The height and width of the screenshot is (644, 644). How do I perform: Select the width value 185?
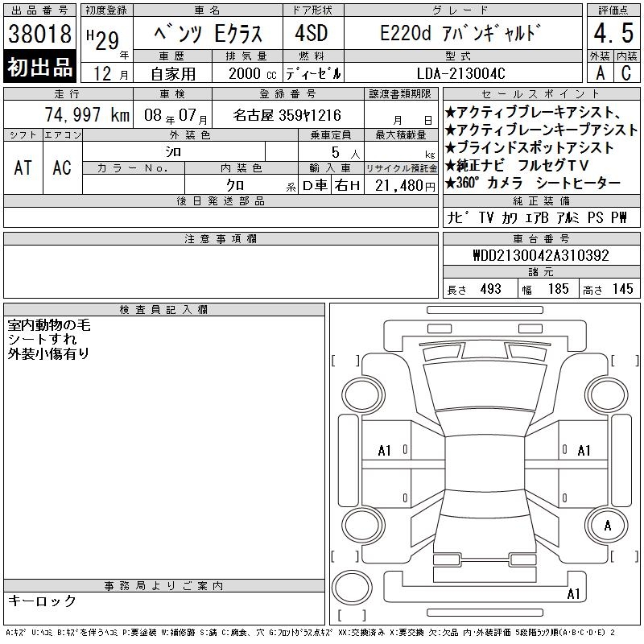coord(558,289)
